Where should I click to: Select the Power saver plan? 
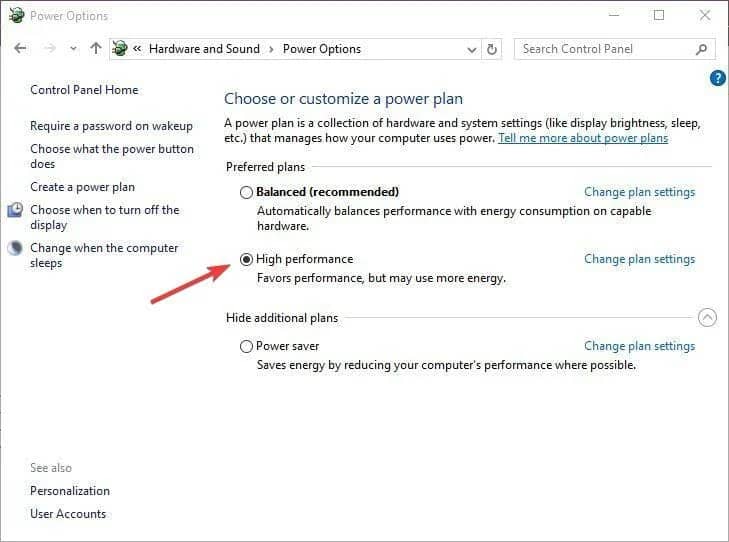pos(246,346)
